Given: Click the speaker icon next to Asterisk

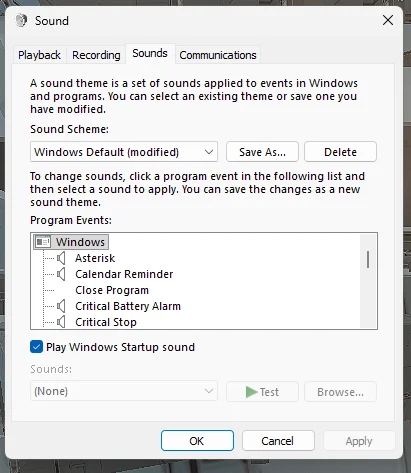Looking at the screenshot, I should tap(61, 258).
